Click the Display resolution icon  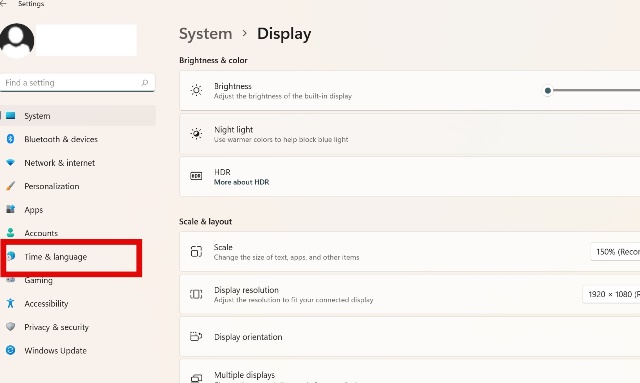(x=196, y=294)
